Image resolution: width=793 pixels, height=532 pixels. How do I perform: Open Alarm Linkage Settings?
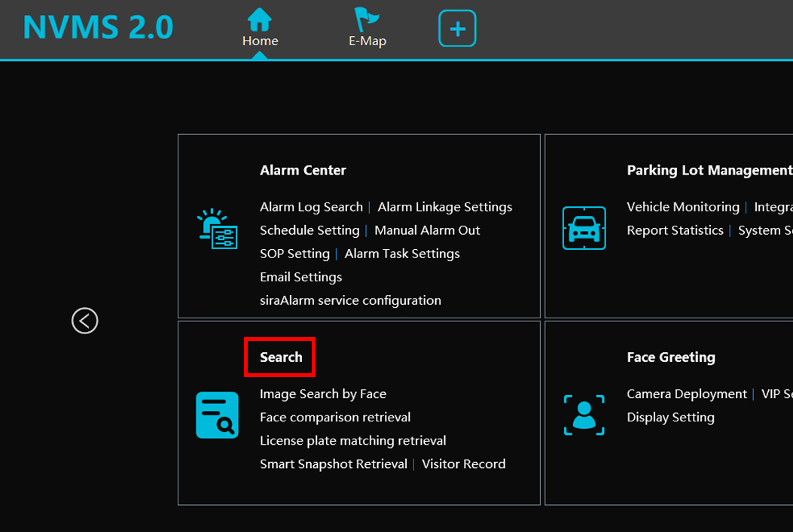[444, 207]
